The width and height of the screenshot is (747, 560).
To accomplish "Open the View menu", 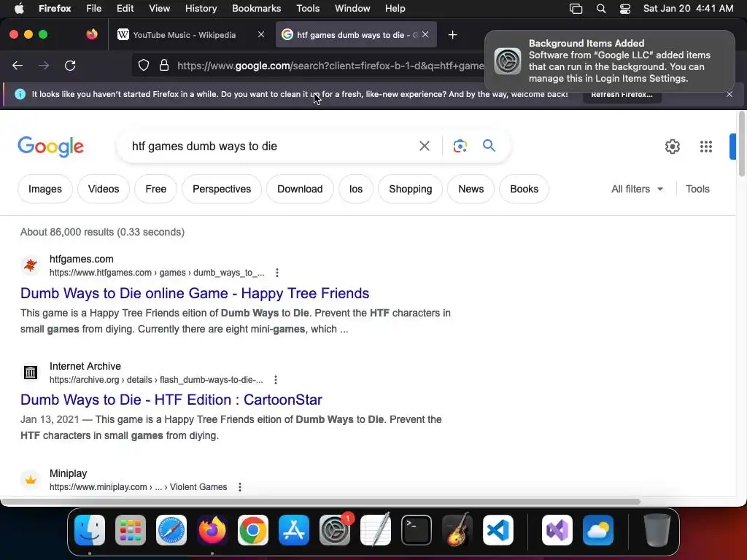I will click(159, 9).
